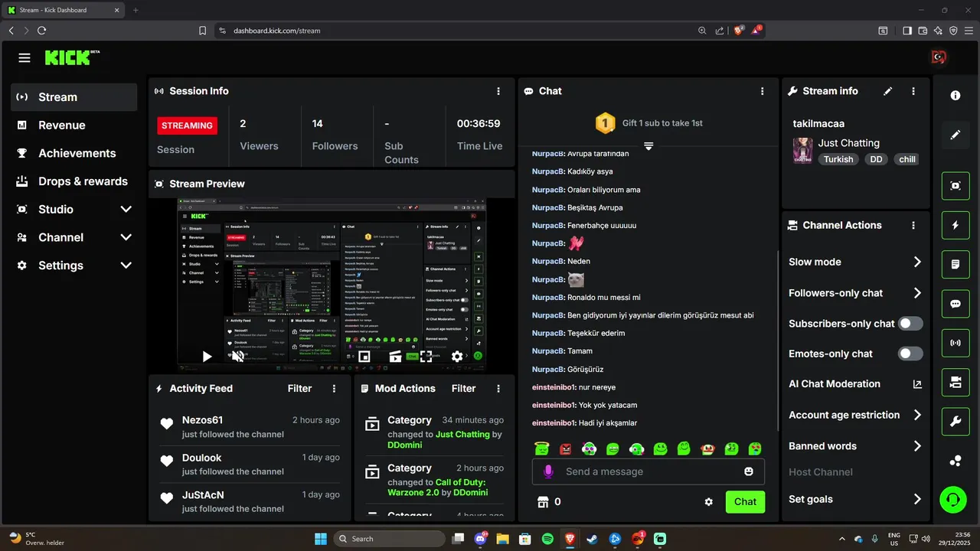Click the green Chat send button
Screen dimensions: 980x551
click(x=745, y=502)
